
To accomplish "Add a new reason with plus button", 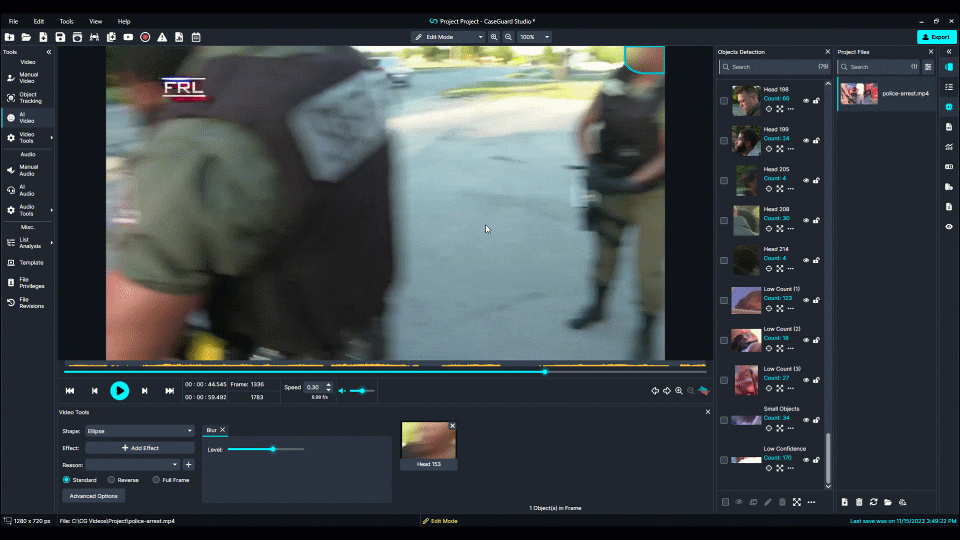I will pos(189,465).
